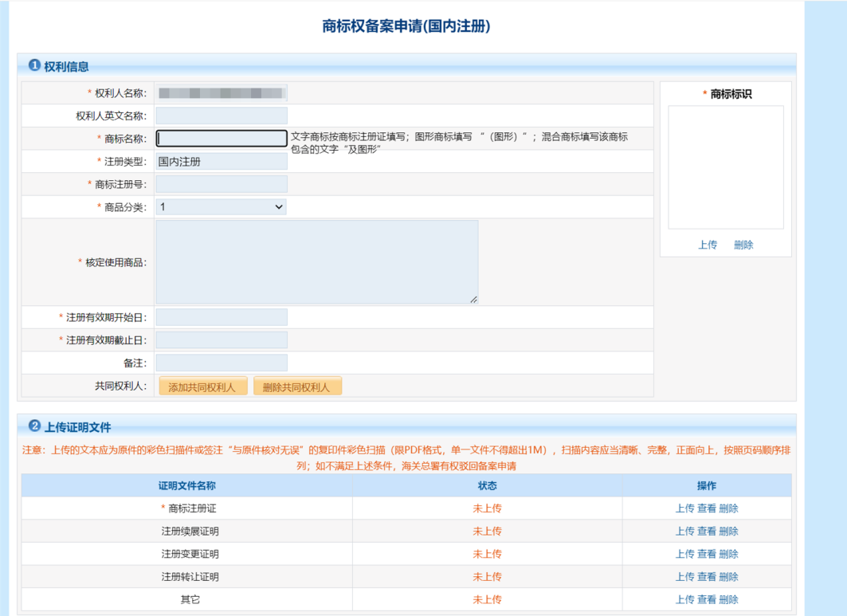Click the page title 商标权备案申请(国内注册)
The width and height of the screenshot is (847, 616).
(406, 26)
